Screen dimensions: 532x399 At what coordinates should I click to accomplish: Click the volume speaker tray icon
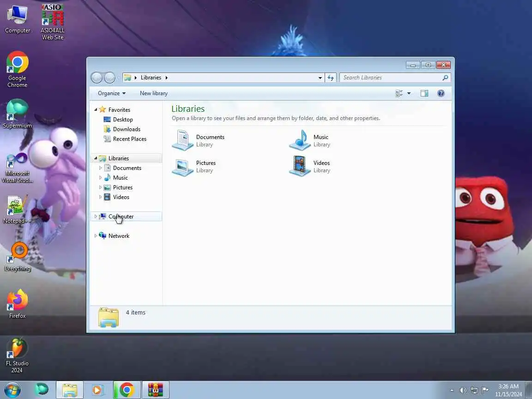coord(463,390)
